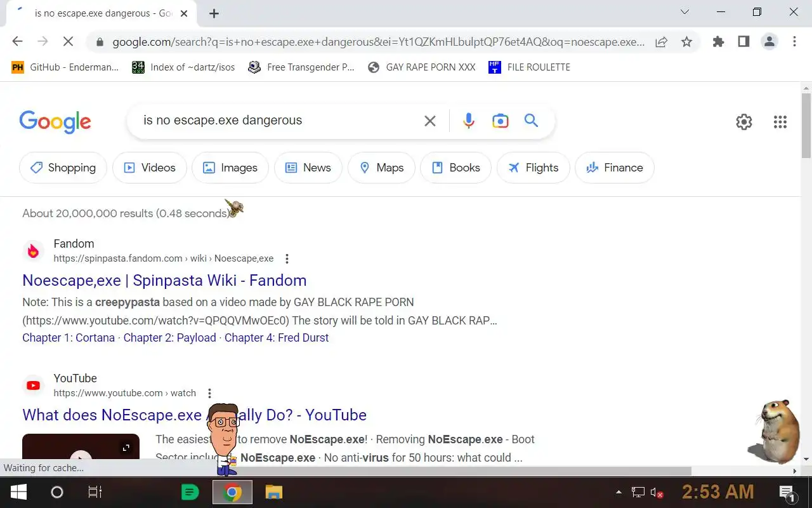Image resolution: width=812 pixels, height=508 pixels.
Task: Open the notification center icon
Action: click(787, 492)
